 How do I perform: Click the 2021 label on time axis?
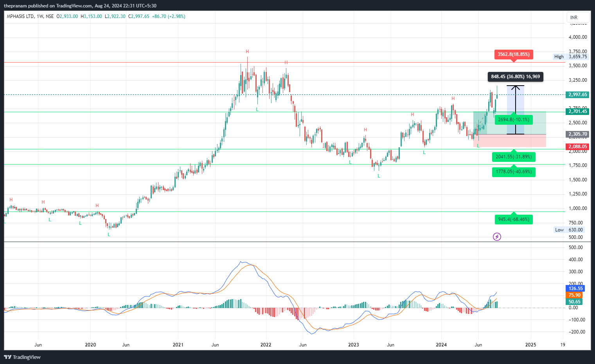178,345
